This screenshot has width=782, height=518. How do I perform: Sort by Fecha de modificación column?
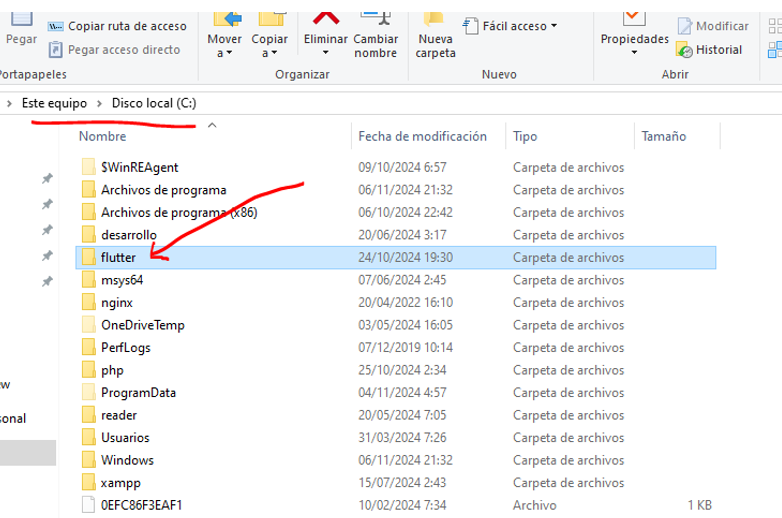point(422,136)
